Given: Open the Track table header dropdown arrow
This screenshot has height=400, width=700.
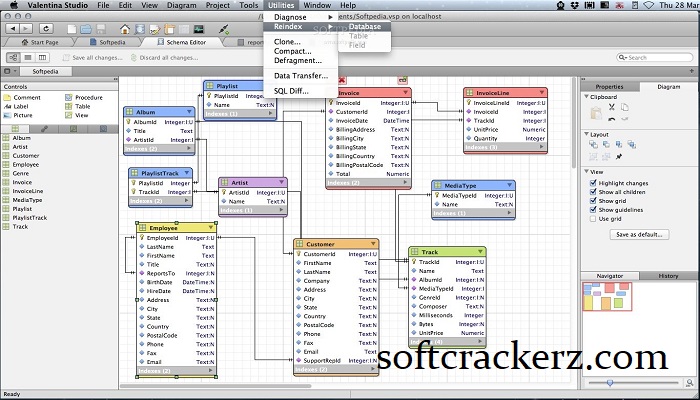Looking at the screenshot, I should pos(480,252).
